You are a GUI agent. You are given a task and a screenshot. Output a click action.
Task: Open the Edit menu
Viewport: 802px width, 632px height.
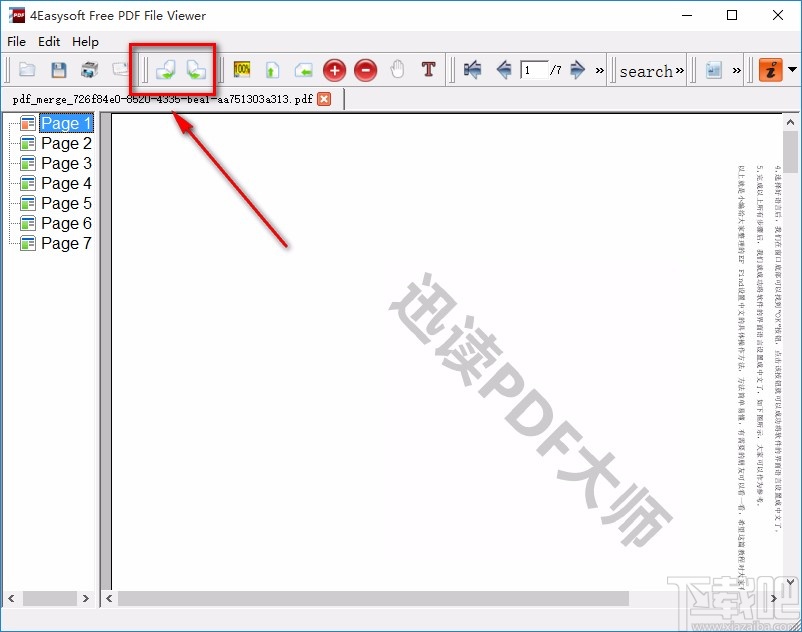pos(48,42)
